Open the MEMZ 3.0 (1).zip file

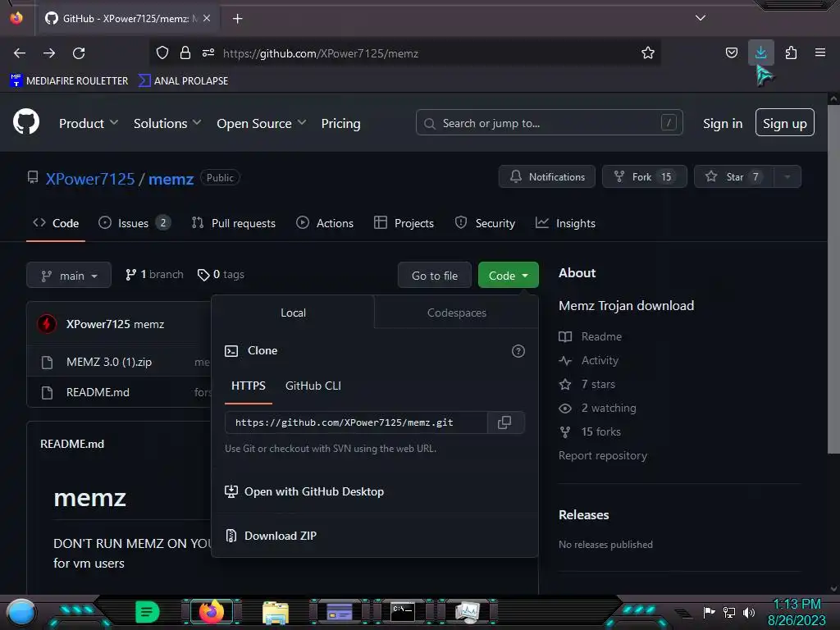109,362
